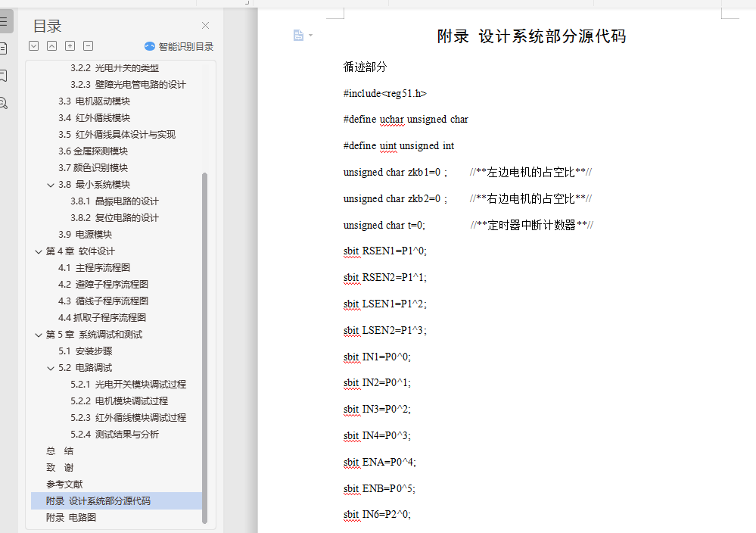Jump to 3.4 红外循线模块
The height and width of the screenshot is (533, 756).
click(94, 117)
